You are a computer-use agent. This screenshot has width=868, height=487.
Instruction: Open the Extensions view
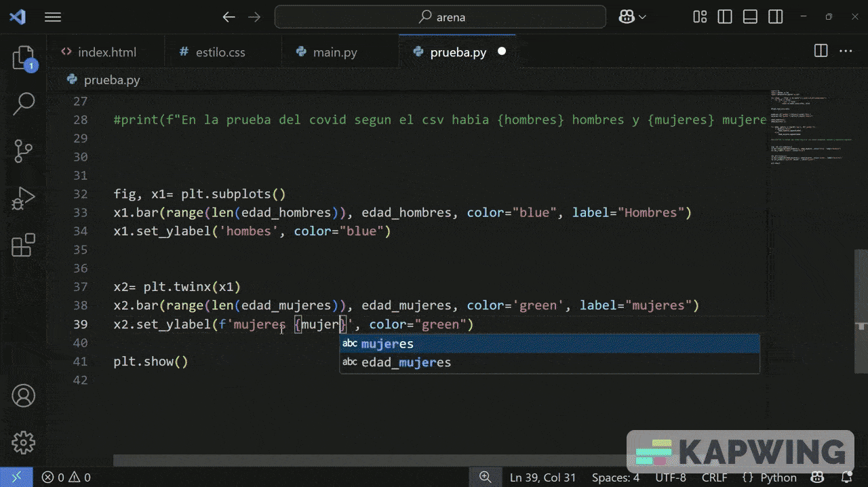23,245
